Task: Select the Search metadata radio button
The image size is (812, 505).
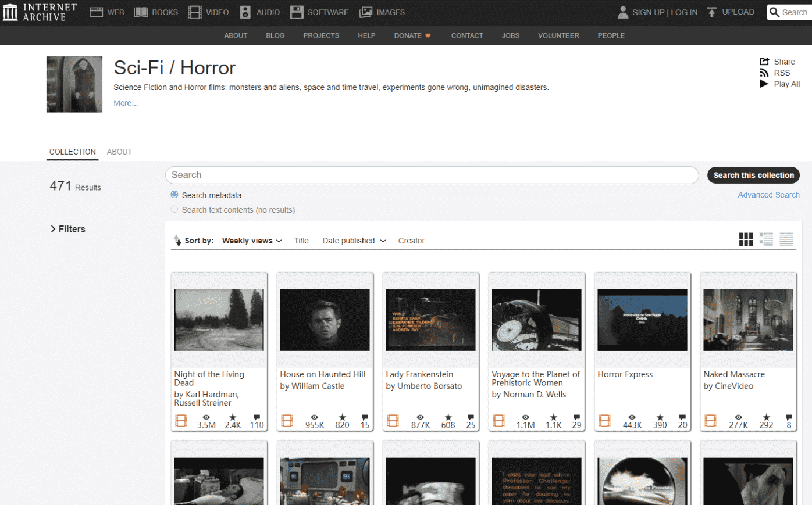Action: pyautogui.click(x=174, y=195)
